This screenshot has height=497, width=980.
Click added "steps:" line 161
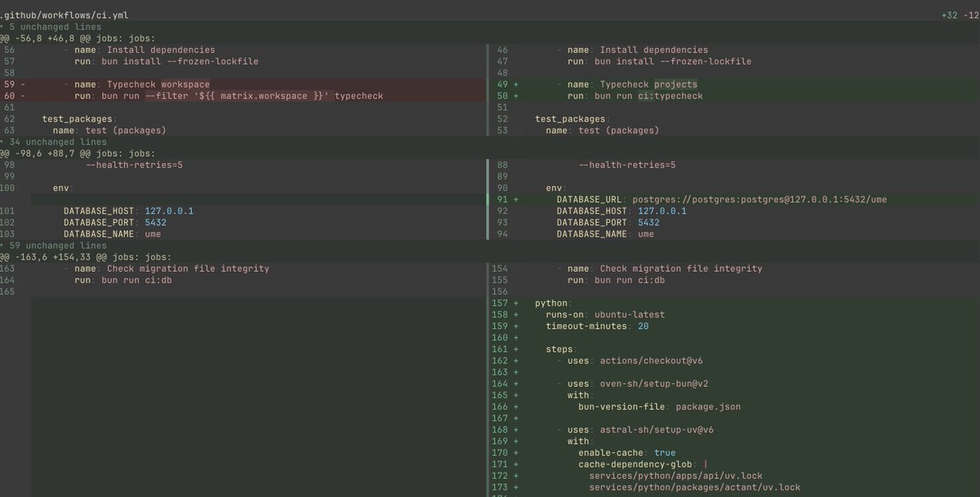coord(562,348)
